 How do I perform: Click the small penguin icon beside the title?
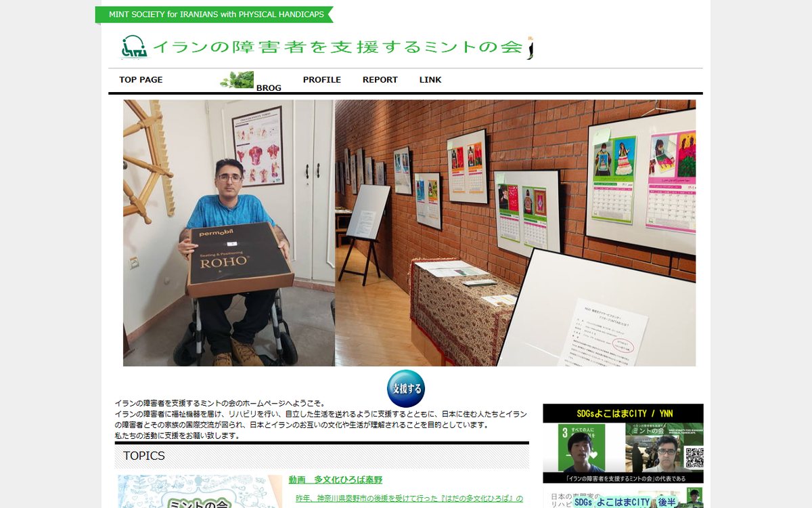(531, 49)
